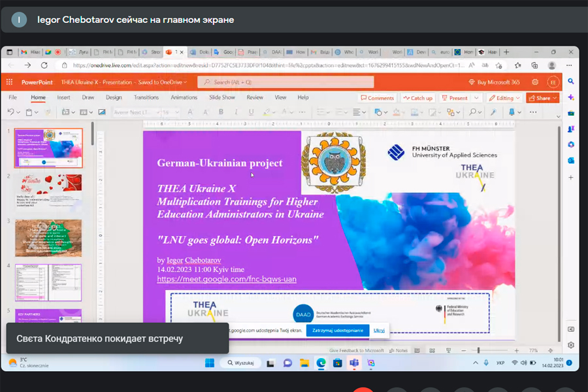
Task: Open the Paste options dropdown arrow
Action: 37,112
